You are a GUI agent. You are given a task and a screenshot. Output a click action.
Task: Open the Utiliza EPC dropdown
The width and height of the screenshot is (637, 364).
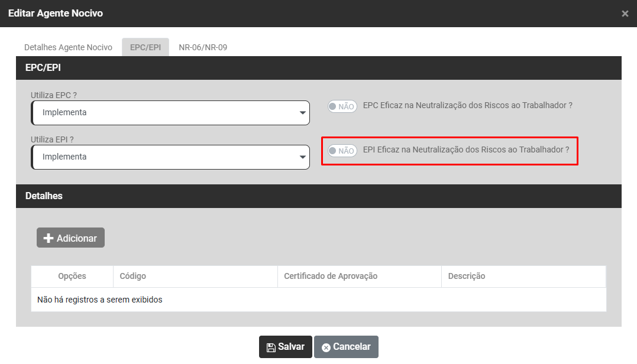pyautogui.click(x=170, y=113)
